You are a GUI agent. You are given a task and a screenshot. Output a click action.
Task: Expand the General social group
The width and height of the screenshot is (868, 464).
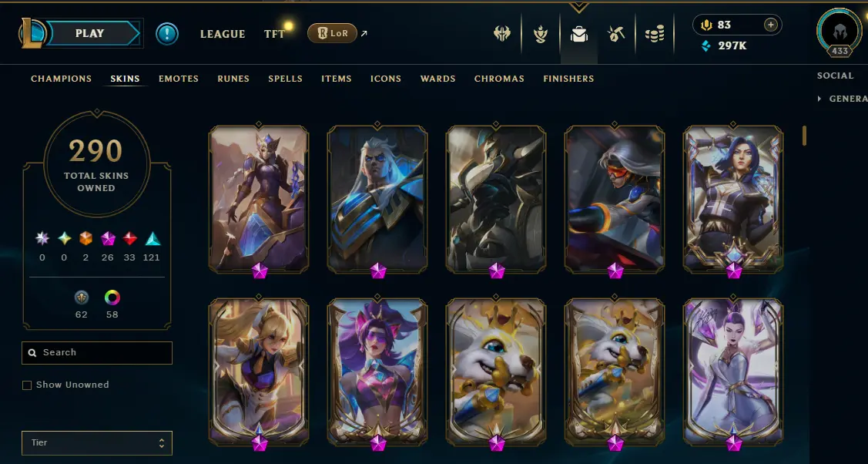tap(843, 99)
